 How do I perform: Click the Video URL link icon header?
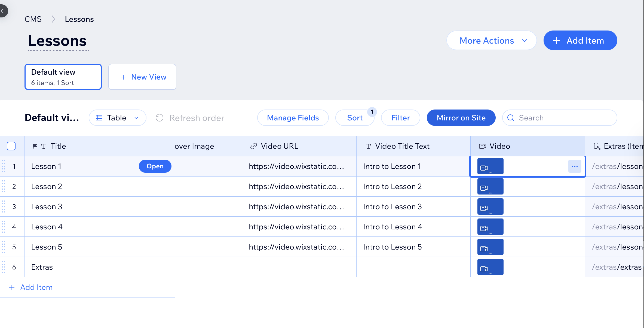[x=253, y=146]
